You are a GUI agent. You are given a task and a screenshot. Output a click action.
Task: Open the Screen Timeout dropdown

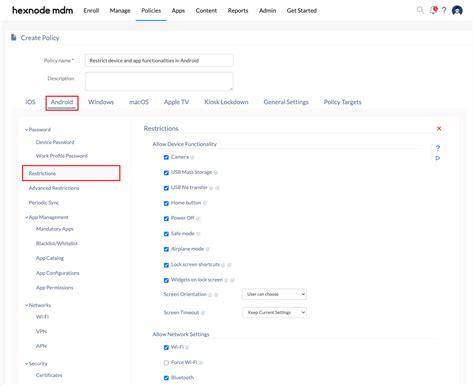click(274, 312)
